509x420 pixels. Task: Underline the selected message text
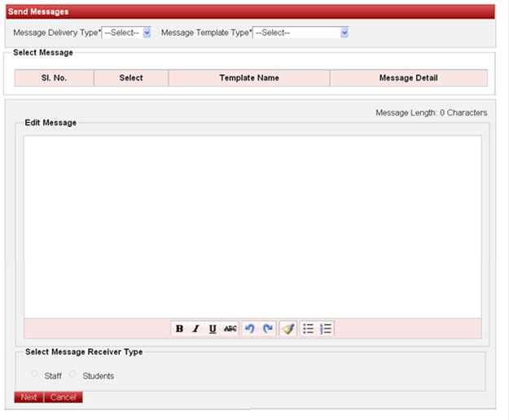click(x=213, y=329)
